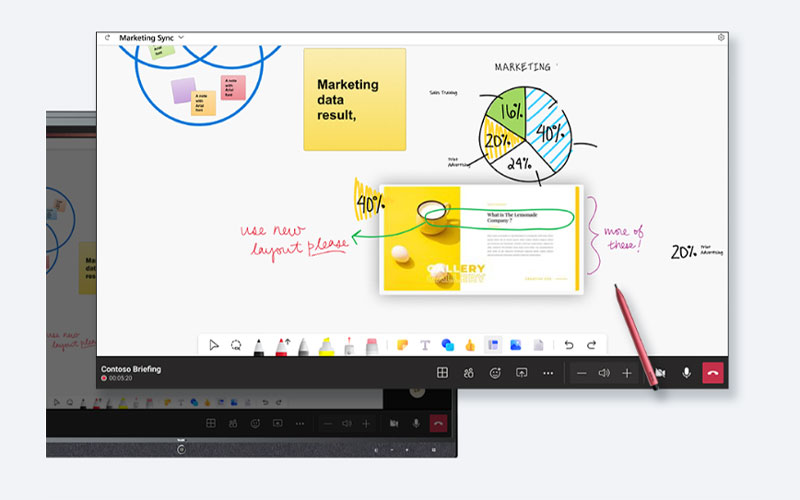Viewport: 800px width, 500px height.
Task: Mute the speaker volume icon
Action: pyautogui.click(x=604, y=373)
